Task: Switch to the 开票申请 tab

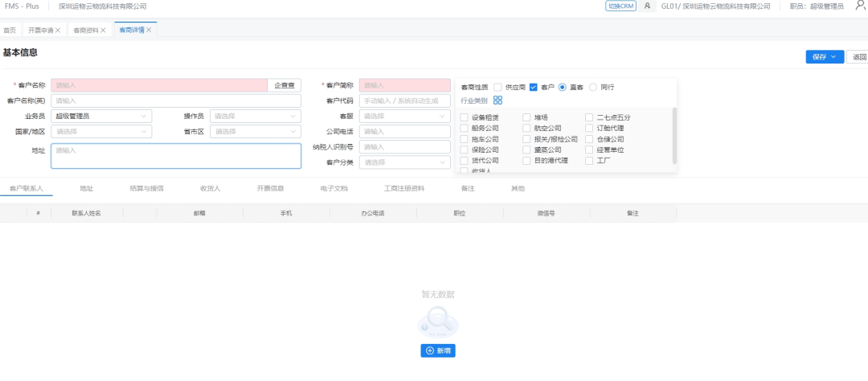Action: (x=41, y=31)
